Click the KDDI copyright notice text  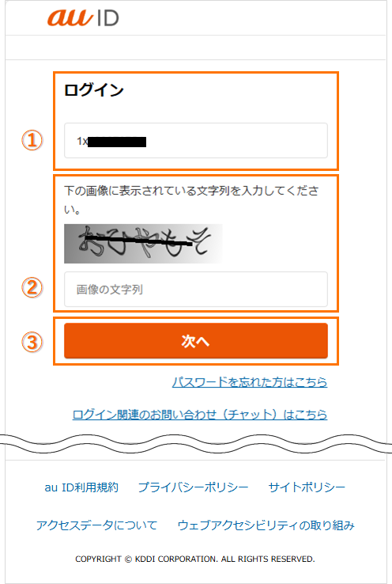coord(195,559)
